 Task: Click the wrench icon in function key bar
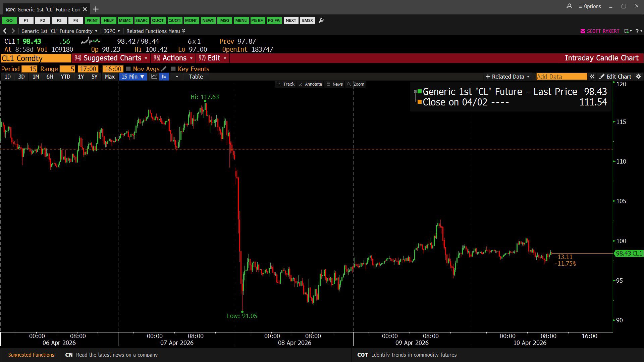tap(321, 20)
